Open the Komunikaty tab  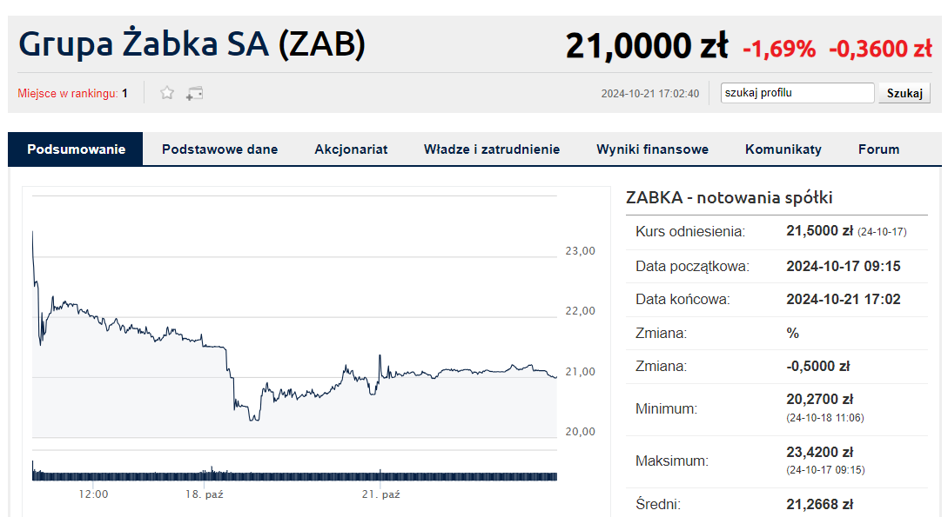click(783, 149)
